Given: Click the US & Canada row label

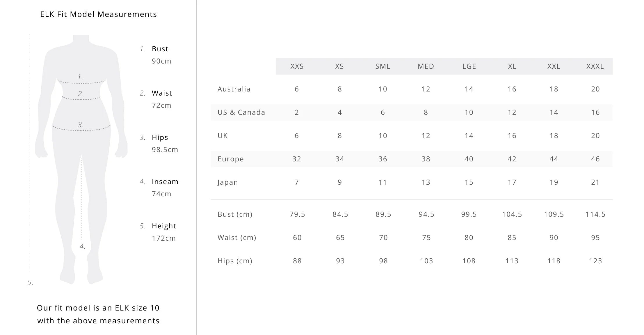Looking at the screenshot, I should (x=241, y=112).
